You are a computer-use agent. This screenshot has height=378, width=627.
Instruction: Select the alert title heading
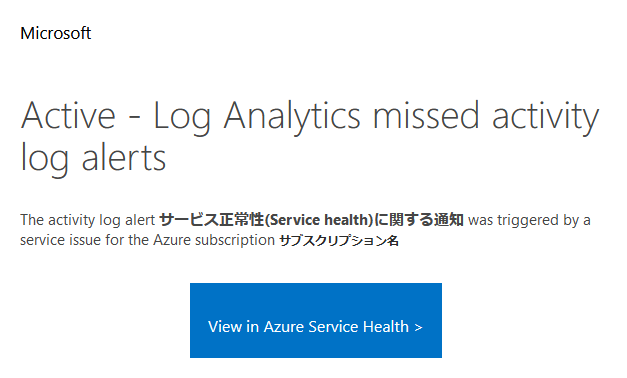(x=310, y=136)
